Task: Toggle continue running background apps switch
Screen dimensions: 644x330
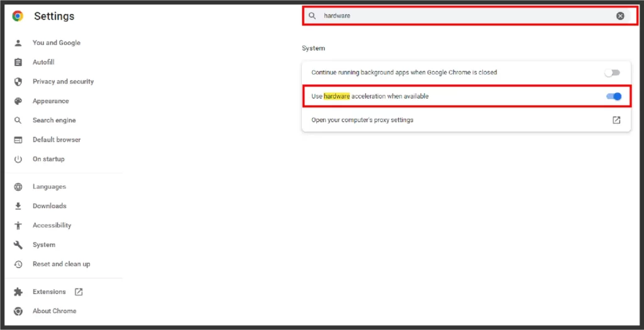Action: pyautogui.click(x=613, y=73)
